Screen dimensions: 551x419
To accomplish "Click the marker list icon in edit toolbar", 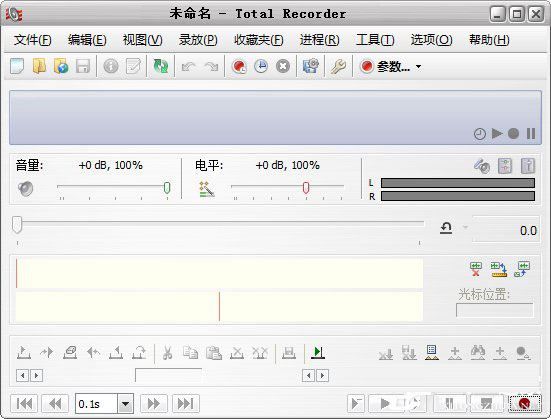I will tap(432, 353).
